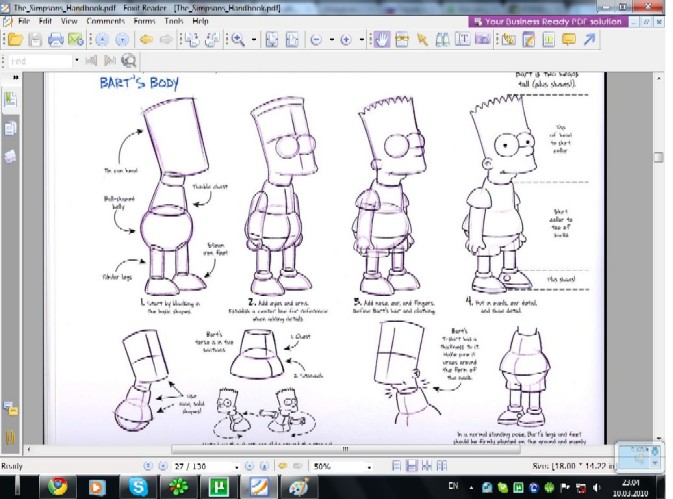The image size is (673, 499).
Task: Go to previous page using up-arrow circle
Action: (x=102, y=40)
